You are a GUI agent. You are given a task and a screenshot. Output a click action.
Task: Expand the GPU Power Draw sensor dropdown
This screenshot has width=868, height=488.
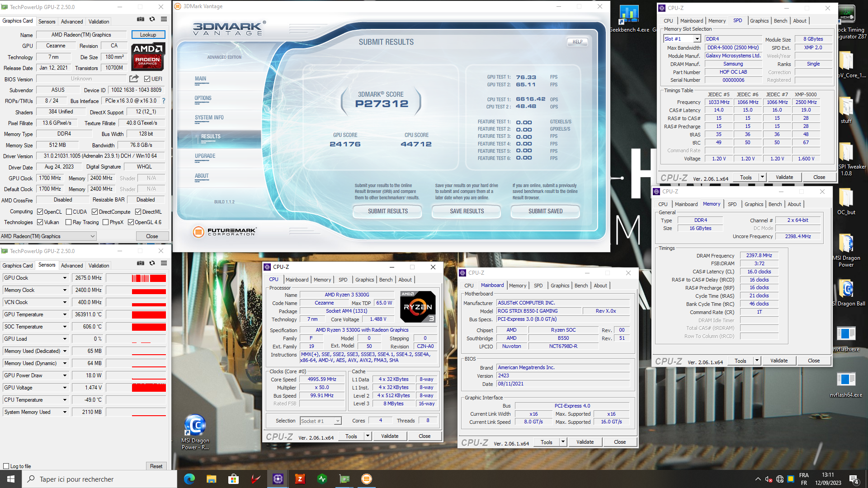tap(65, 375)
